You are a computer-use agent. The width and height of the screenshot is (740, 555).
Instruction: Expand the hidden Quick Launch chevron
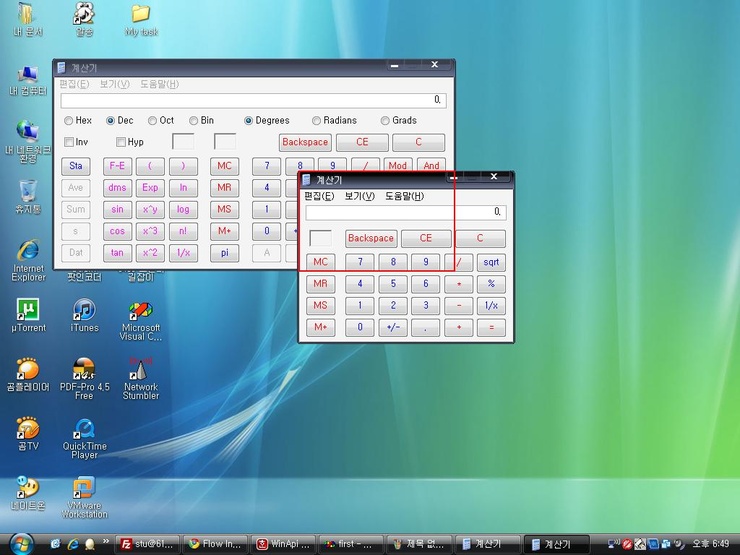[106, 541]
